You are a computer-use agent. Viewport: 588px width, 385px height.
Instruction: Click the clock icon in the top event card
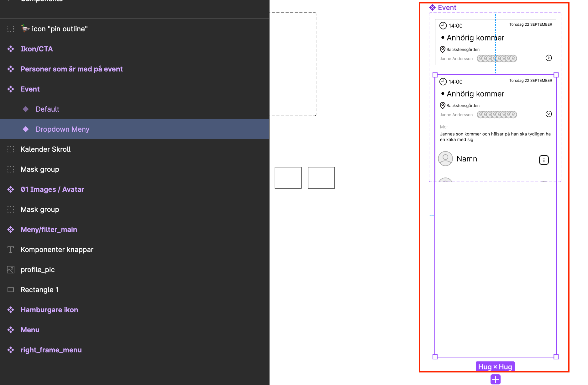(443, 26)
